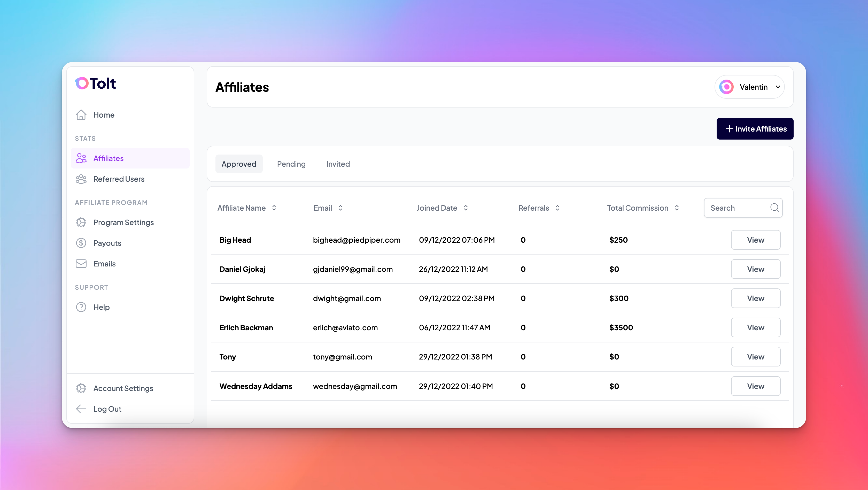Click the search magnifier icon in the table

coord(775,208)
